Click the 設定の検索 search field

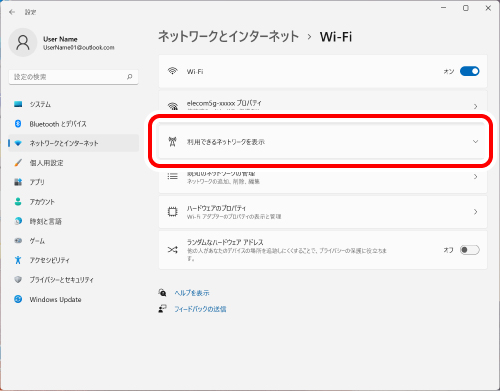(73, 77)
